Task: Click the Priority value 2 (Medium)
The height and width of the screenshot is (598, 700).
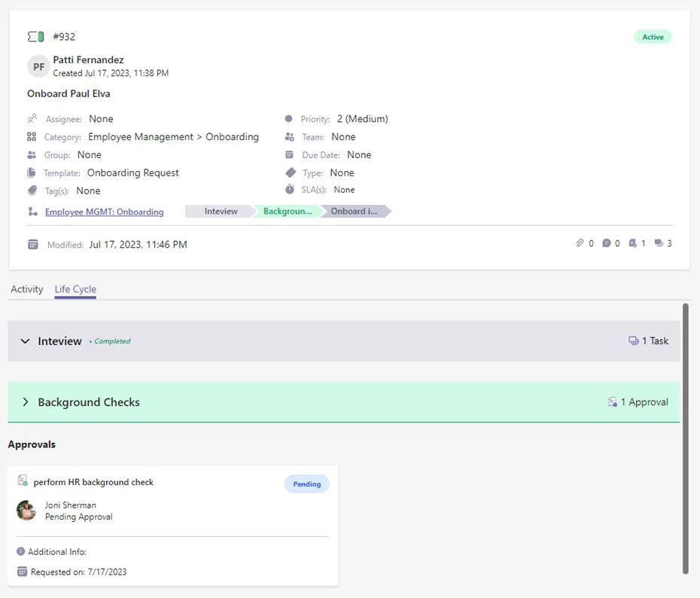Action: click(x=363, y=119)
